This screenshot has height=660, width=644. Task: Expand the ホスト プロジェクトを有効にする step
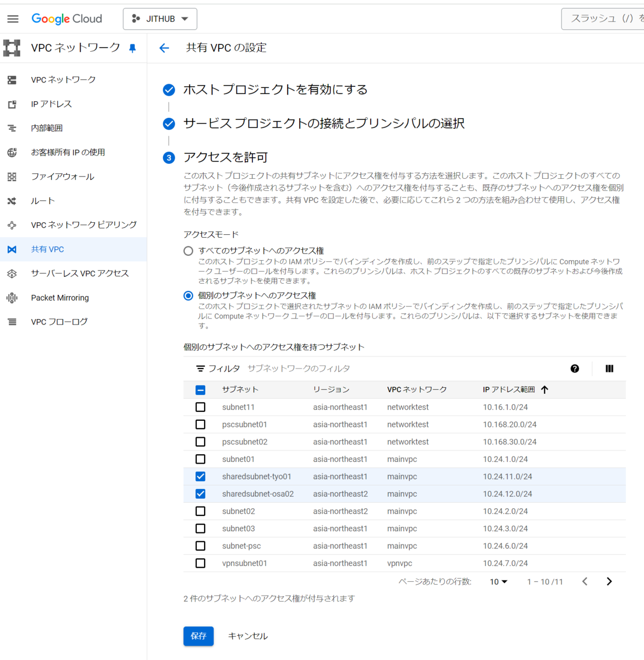275,90
